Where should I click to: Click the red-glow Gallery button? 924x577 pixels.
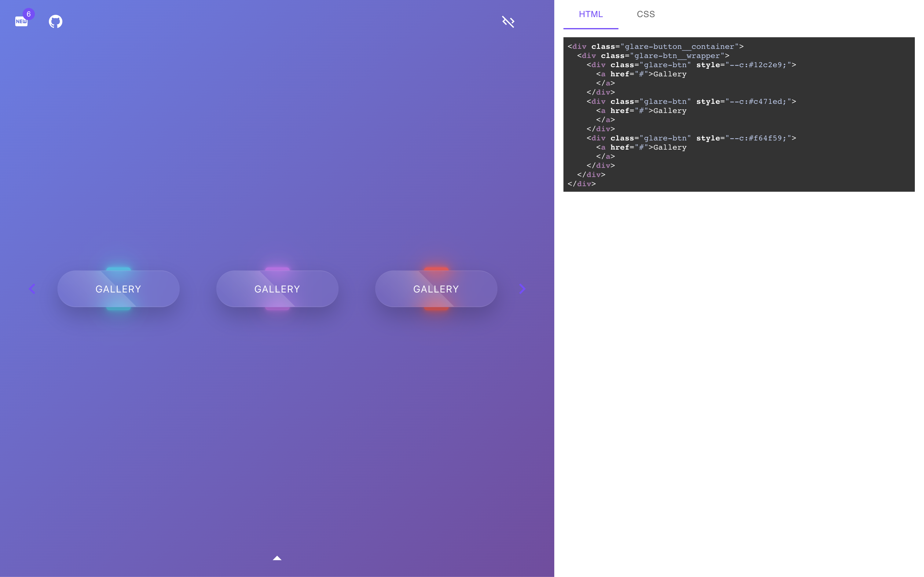[x=436, y=289]
